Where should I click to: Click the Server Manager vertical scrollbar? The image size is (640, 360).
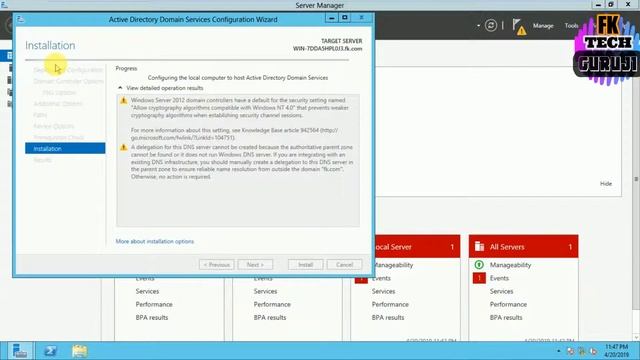636,180
